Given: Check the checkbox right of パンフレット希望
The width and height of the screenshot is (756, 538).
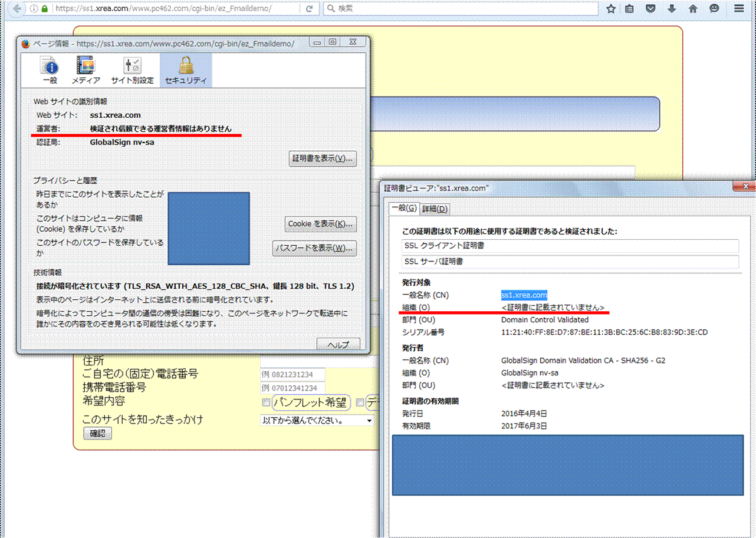Looking at the screenshot, I should point(360,402).
